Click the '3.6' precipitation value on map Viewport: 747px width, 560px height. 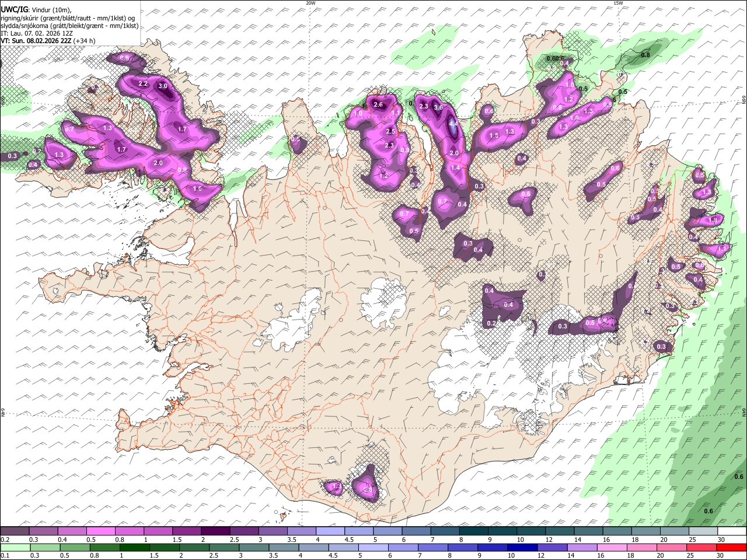439,108
